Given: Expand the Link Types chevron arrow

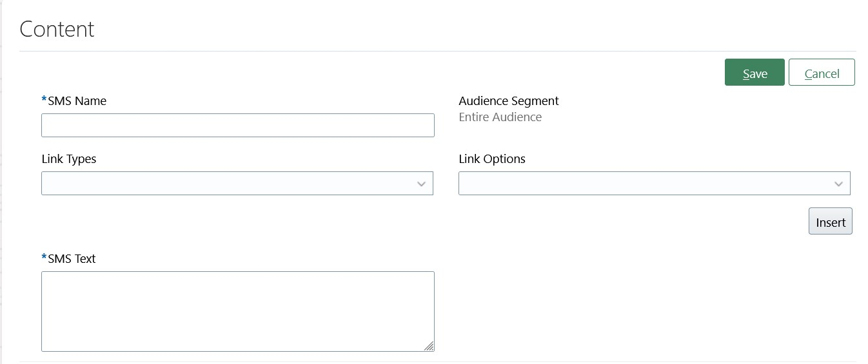Looking at the screenshot, I should pyautogui.click(x=421, y=184).
